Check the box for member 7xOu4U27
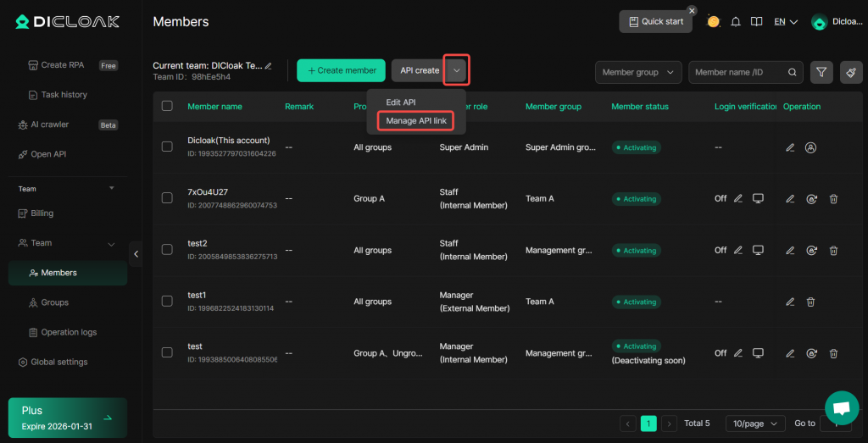The width and height of the screenshot is (868, 443). coord(167,198)
